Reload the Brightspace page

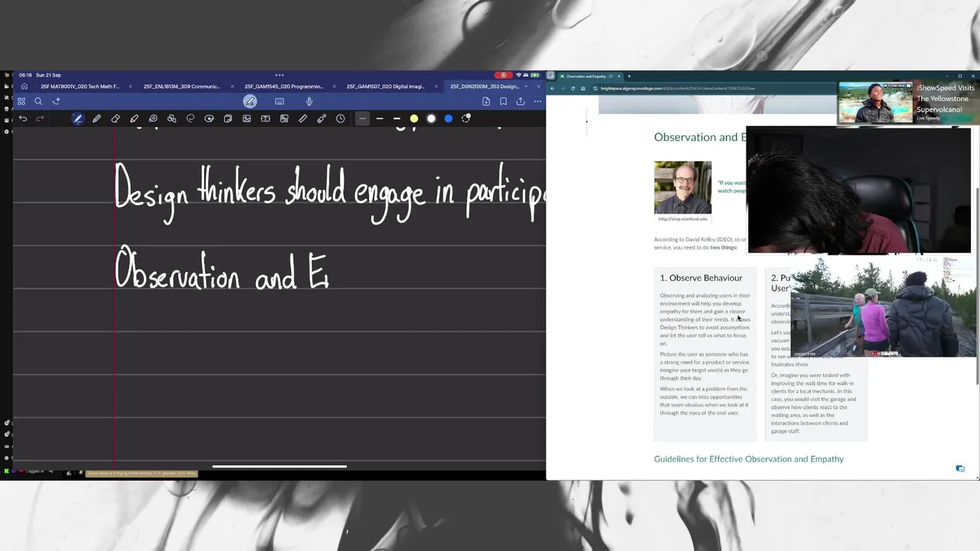[573, 88]
